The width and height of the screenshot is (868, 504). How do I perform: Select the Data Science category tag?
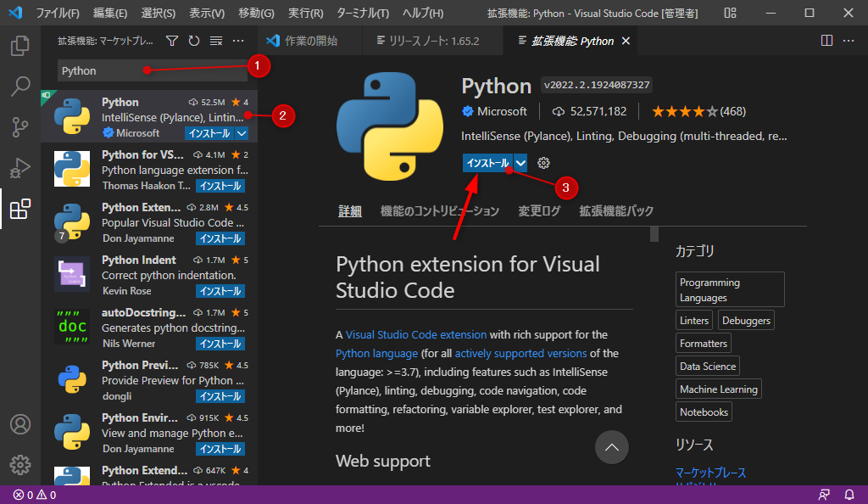pyautogui.click(x=708, y=366)
